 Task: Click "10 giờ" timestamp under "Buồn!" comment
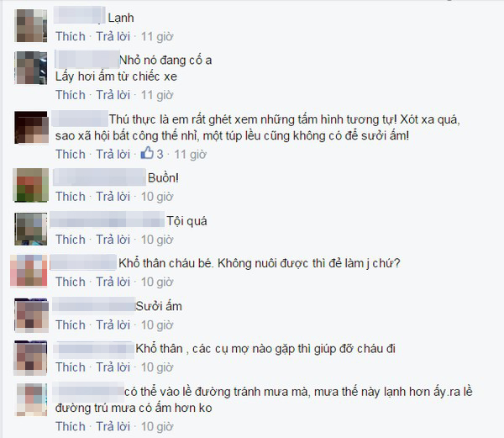[157, 197]
